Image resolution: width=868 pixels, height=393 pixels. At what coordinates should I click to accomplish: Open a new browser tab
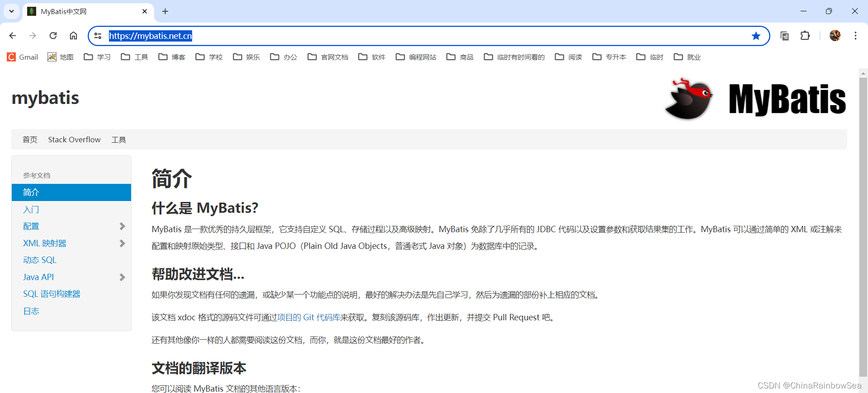coord(165,11)
